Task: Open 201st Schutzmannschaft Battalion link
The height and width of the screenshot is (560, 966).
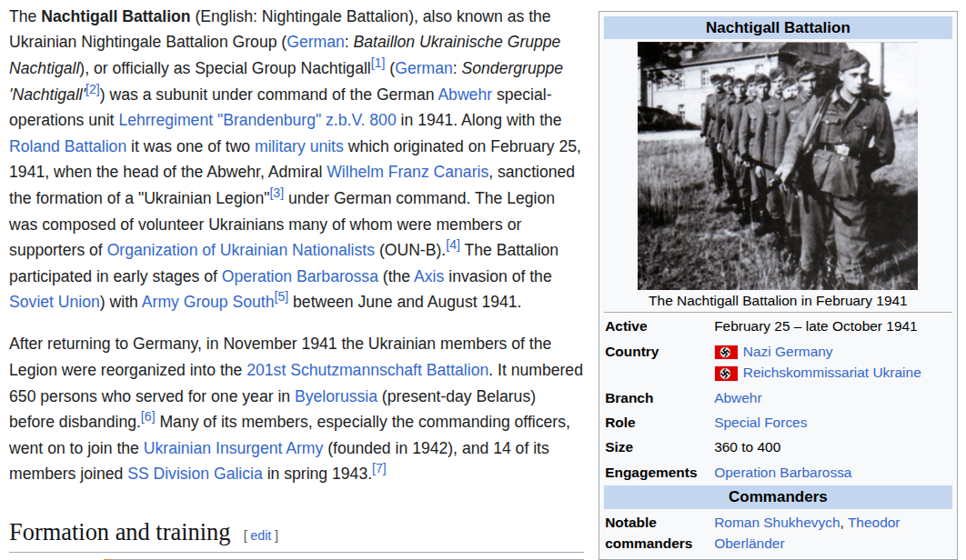Action: point(367,370)
